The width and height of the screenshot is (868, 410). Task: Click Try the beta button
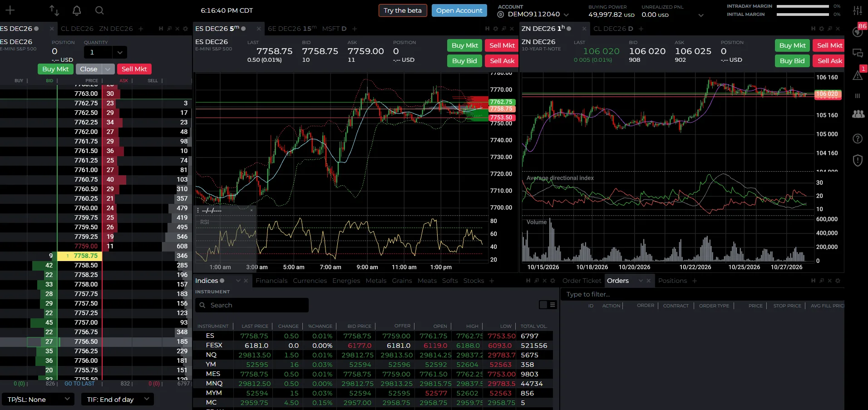point(403,10)
